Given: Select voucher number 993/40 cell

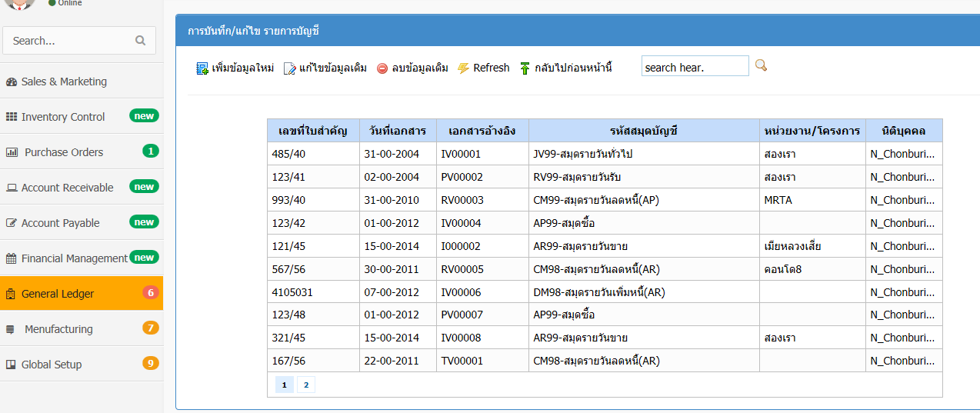Looking at the screenshot, I should point(313,200).
